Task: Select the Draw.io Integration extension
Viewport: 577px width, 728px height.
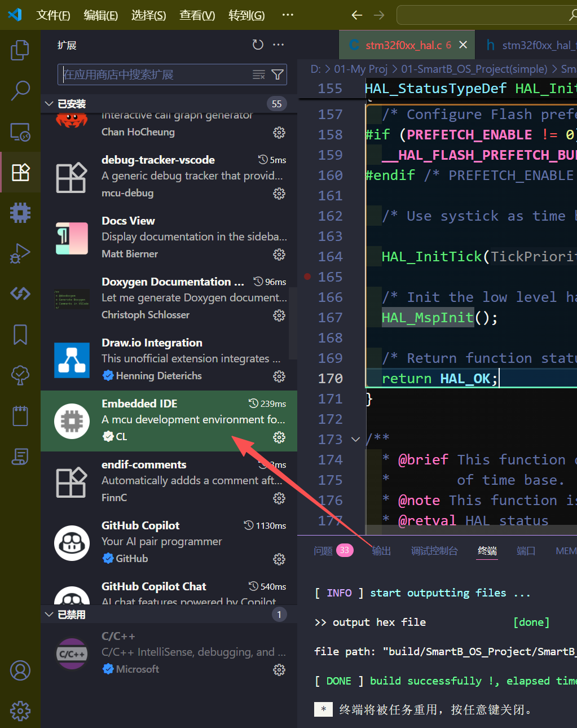Action: coord(169,360)
